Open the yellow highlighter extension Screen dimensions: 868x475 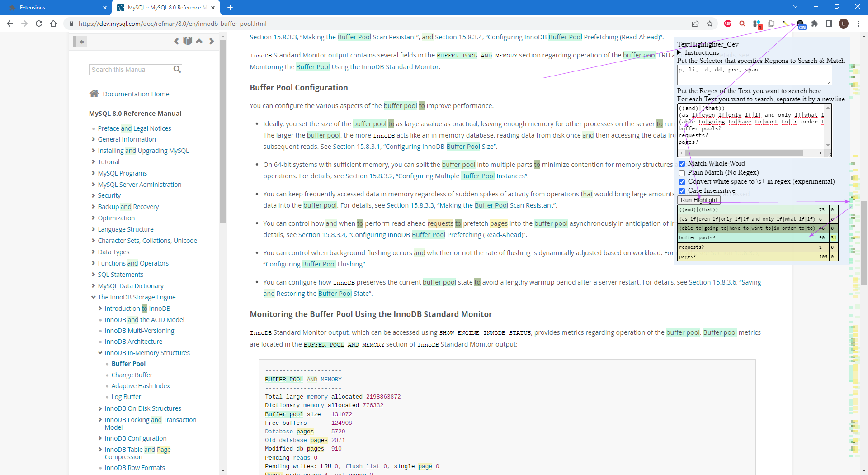(786, 24)
